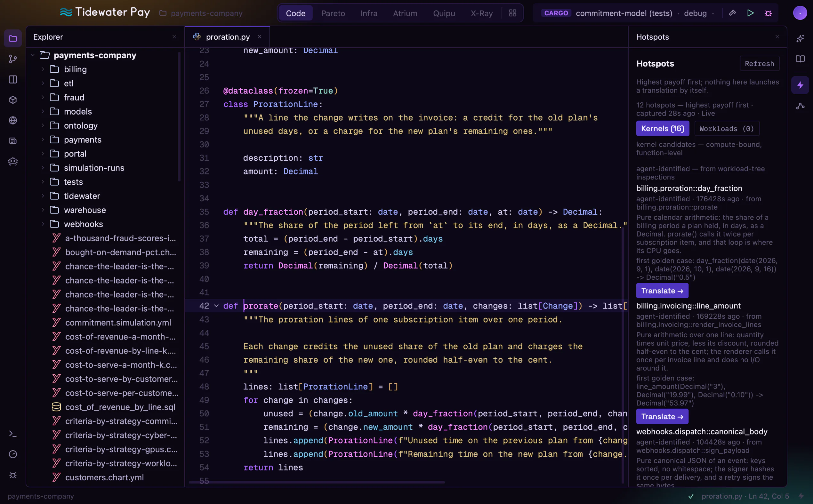813x504 pixels.
Task: Open the terminal prompt icon
Action: coord(13,434)
